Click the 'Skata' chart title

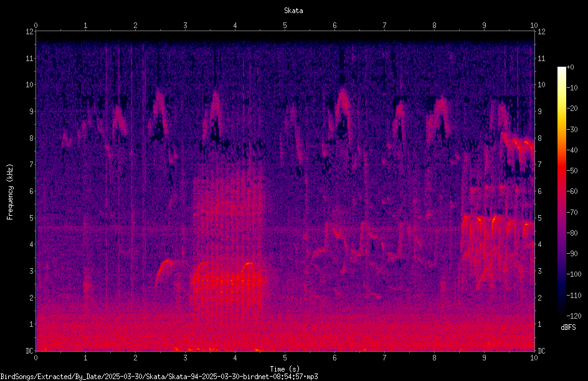coord(293,11)
